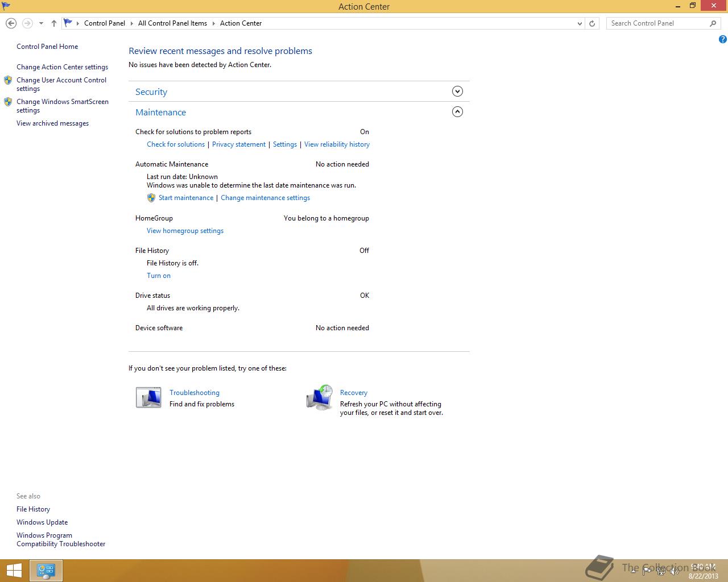Screen dimensions: 728x582
Task: Open View homegroup settings
Action: pos(185,231)
